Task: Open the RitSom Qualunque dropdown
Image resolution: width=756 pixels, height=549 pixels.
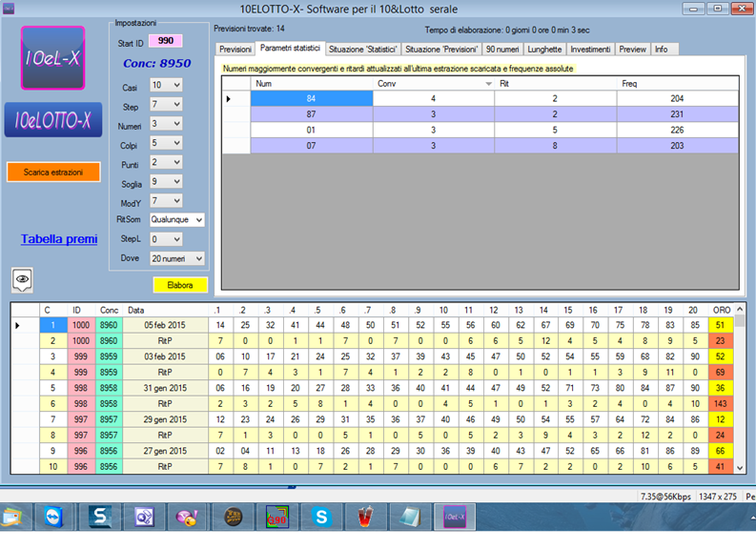Action: (x=177, y=220)
